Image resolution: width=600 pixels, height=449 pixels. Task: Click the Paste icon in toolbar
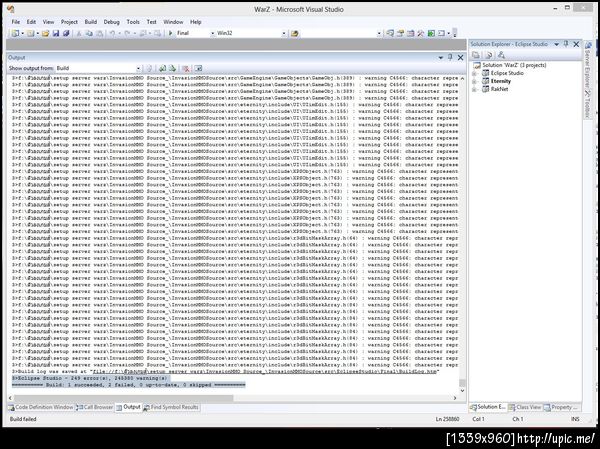(x=99, y=33)
